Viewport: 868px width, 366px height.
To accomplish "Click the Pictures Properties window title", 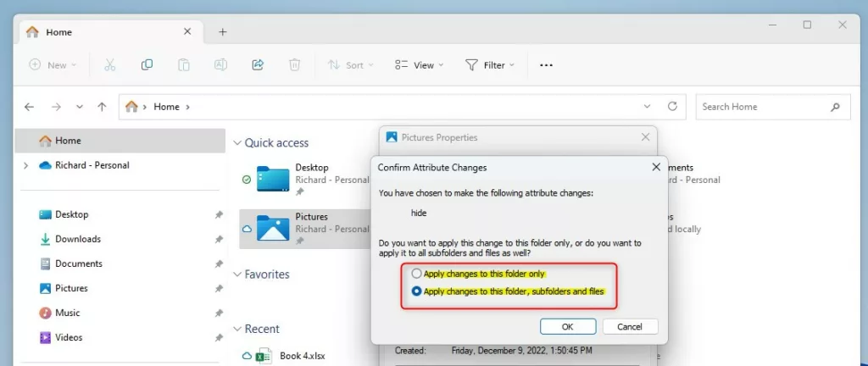I will point(440,137).
